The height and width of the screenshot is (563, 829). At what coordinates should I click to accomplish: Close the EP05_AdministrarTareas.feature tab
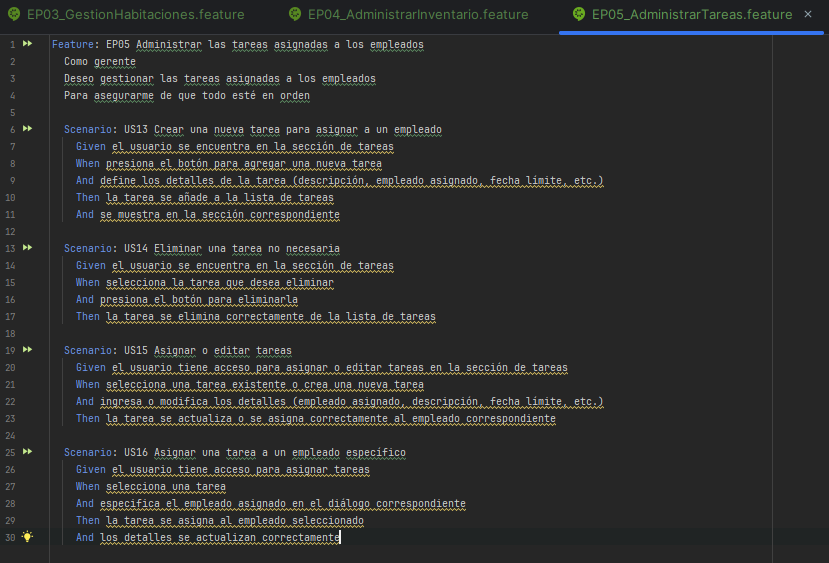coord(808,14)
